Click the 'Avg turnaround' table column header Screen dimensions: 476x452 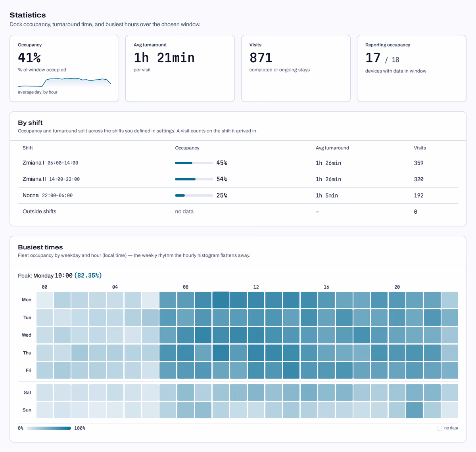coord(332,148)
